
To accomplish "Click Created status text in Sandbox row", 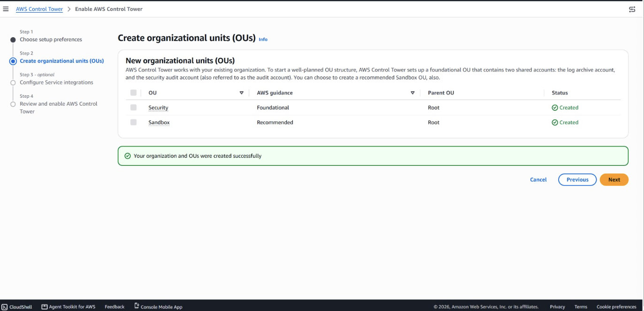I will tap(569, 123).
